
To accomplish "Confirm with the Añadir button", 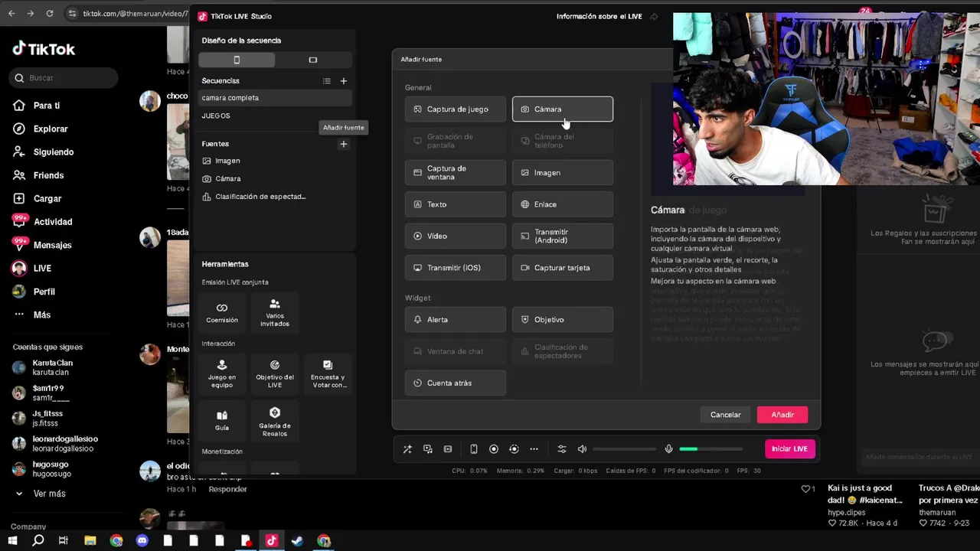I will pyautogui.click(x=782, y=415).
